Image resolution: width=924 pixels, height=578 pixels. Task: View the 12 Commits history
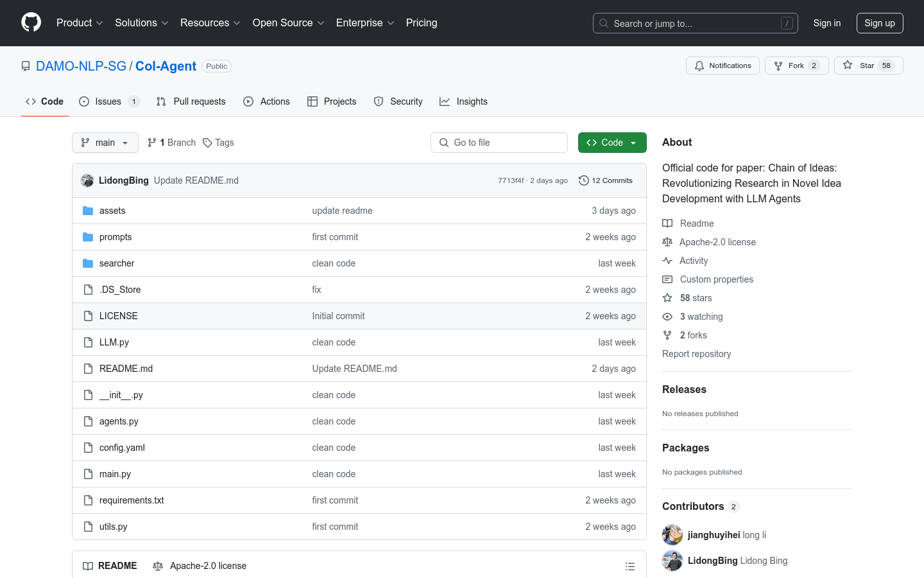coord(606,180)
